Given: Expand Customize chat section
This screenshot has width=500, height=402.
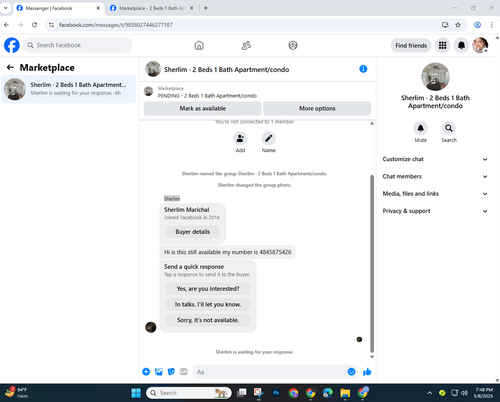Looking at the screenshot, I should tap(435, 159).
